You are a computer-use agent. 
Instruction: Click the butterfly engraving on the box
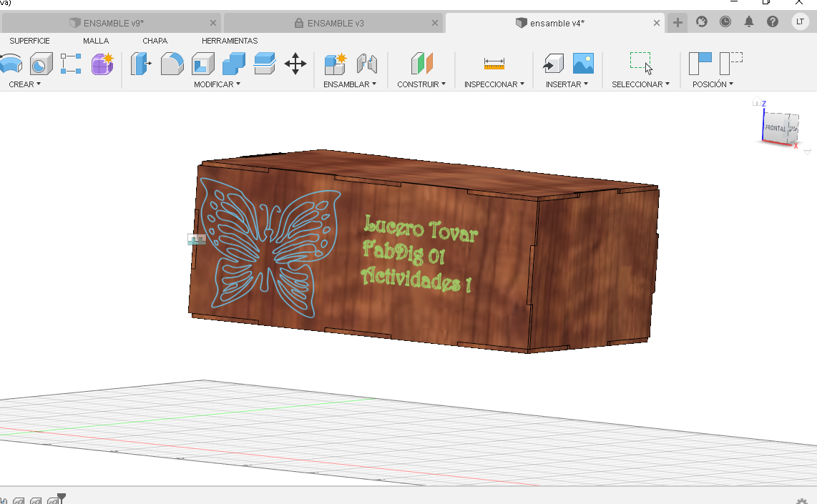click(x=269, y=247)
